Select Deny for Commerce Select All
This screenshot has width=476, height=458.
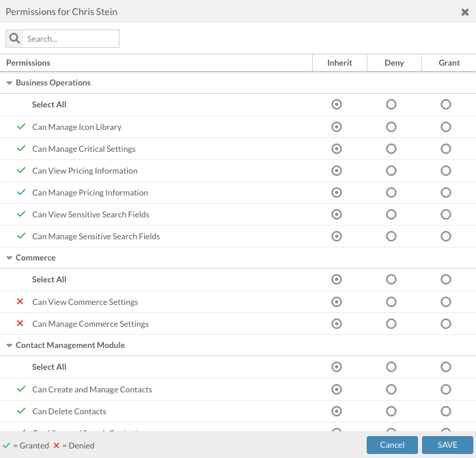pyautogui.click(x=391, y=280)
